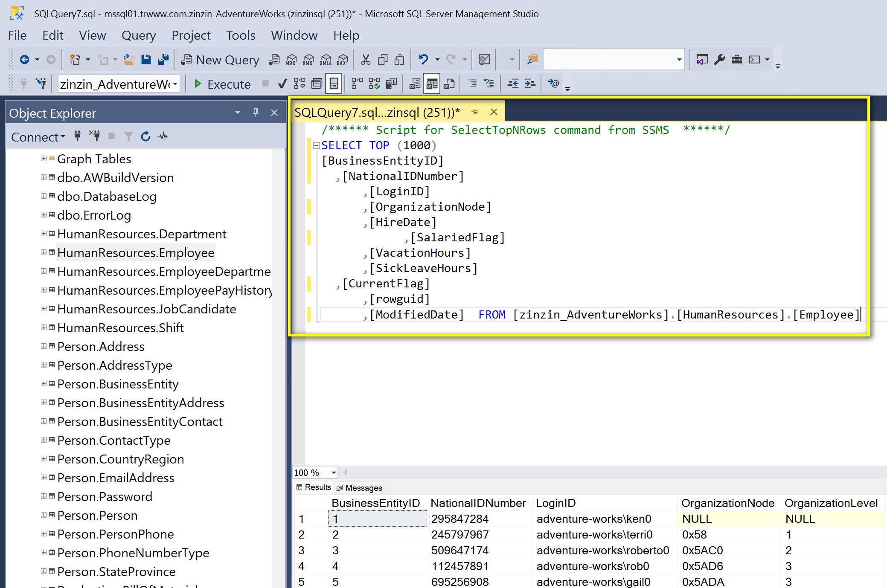The width and height of the screenshot is (887, 588).
Task: Refresh the Object Explorer tree
Action: (146, 136)
